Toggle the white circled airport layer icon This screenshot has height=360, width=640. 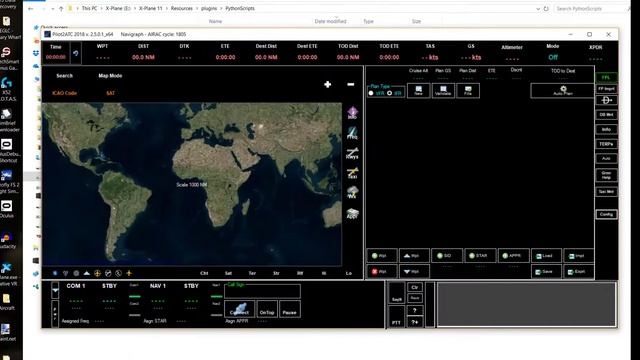108,273
